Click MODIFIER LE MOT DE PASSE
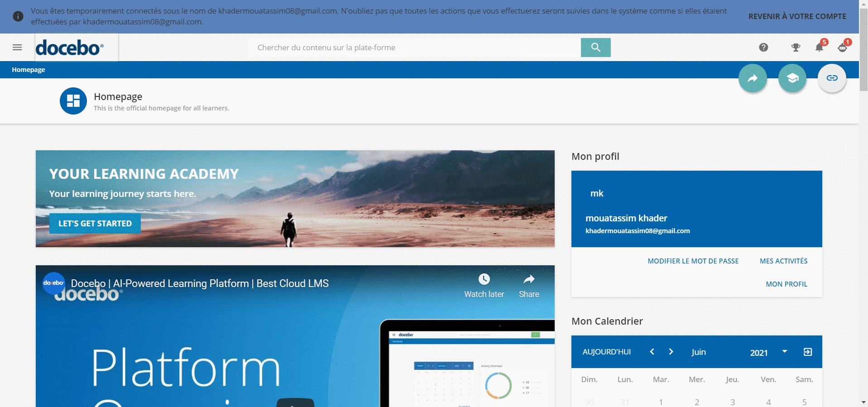Screen dimensions: 868x407 [693, 261]
